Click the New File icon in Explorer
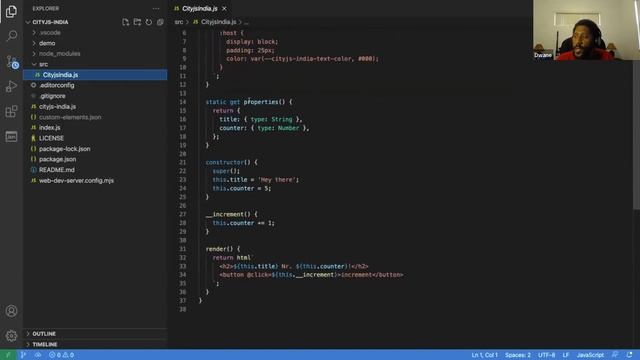640x360 pixels. coord(125,22)
